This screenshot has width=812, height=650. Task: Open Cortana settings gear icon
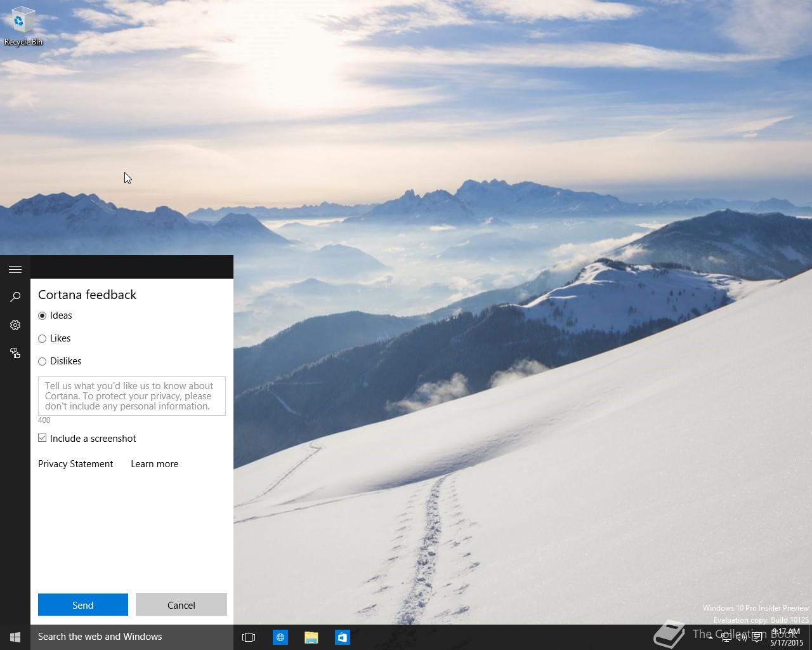[15, 325]
